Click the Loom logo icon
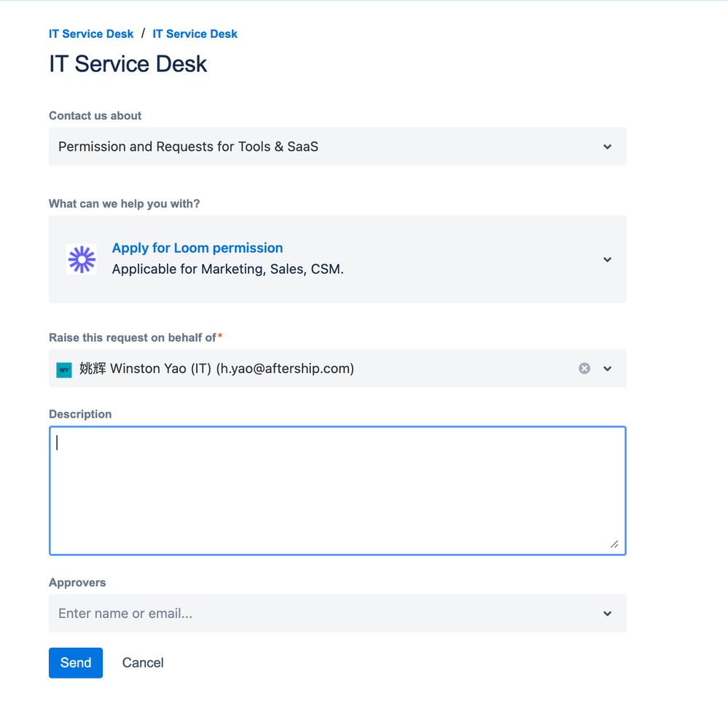The image size is (728, 728). pos(81,259)
